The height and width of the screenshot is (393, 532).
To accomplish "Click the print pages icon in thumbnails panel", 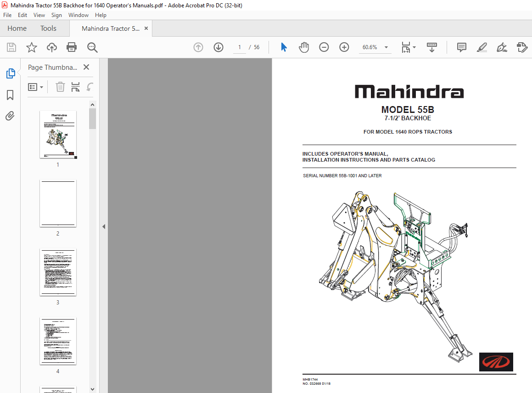I will [x=75, y=87].
